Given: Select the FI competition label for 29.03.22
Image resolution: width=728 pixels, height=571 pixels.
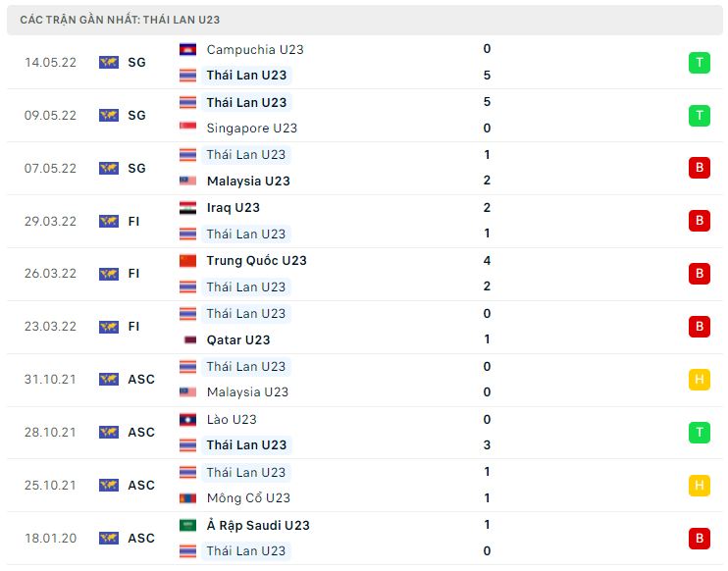Looking at the screenshot, I should [133, 221].
